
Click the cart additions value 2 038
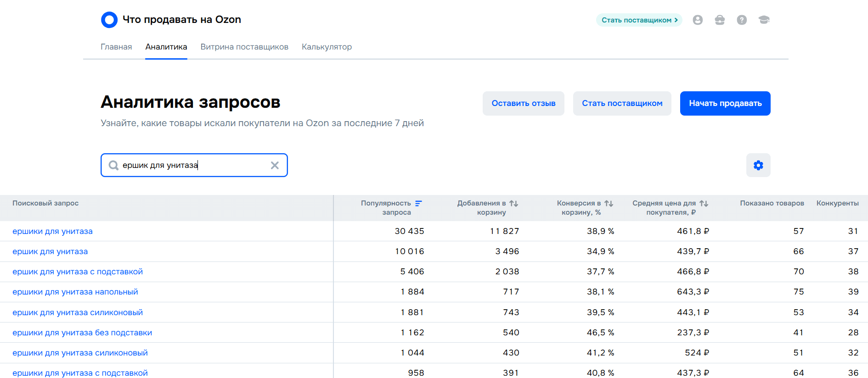[507, 272]
